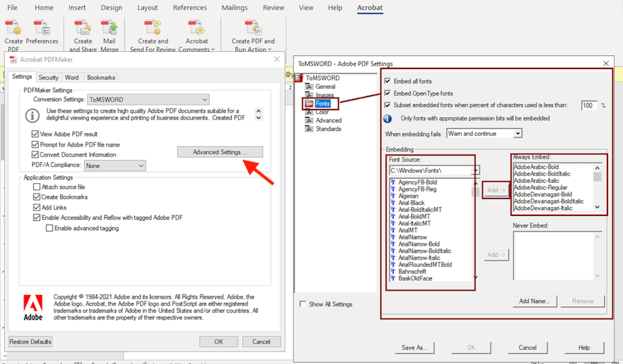Open the Mailings ribbon tab

point(234,7)
